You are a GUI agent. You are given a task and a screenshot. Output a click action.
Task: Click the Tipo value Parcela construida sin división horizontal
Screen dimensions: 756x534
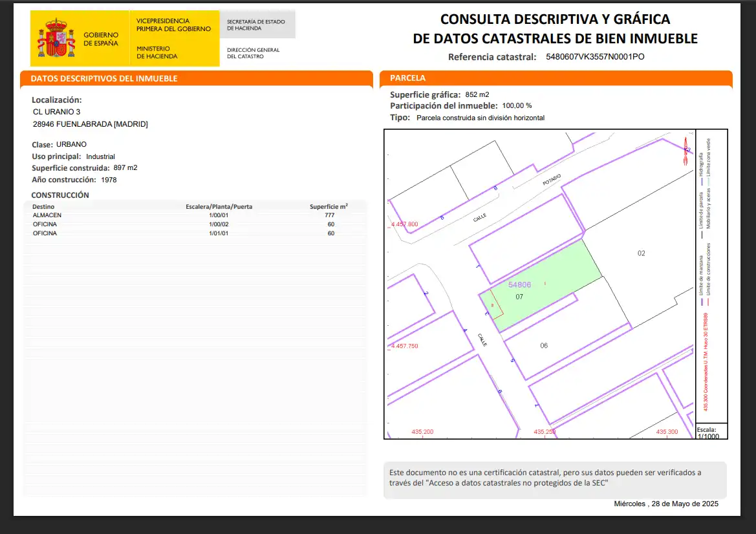(481, 118)
